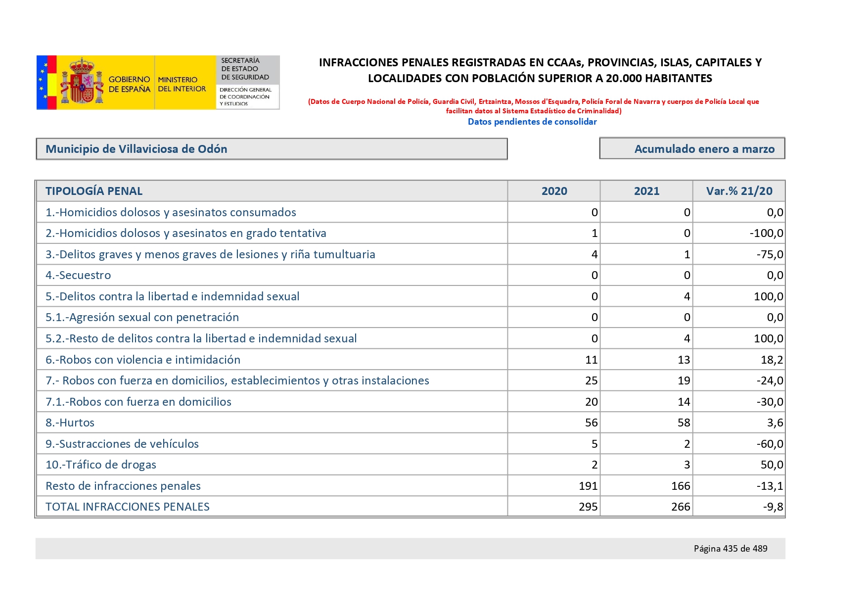Viewport: 868px width, 614px height.
Task: Click the variation -13,1 in Resto row
Action: [x=770, y=486]
